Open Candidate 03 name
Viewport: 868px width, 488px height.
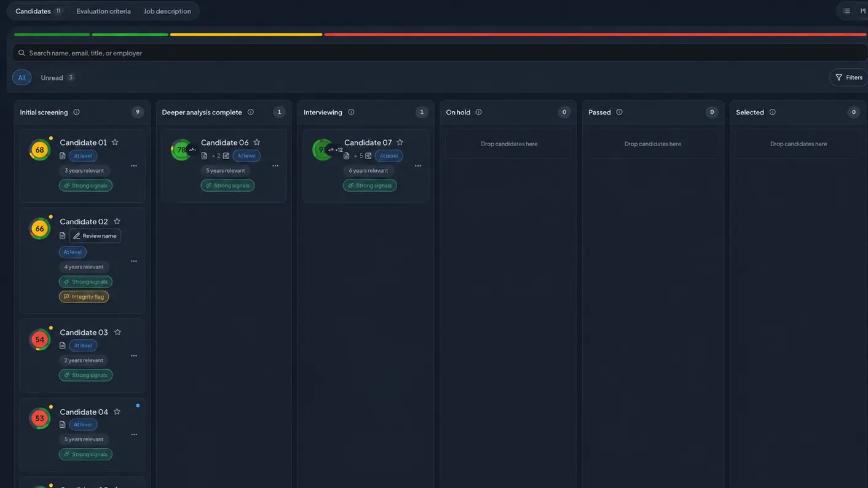tap(84, 332)
